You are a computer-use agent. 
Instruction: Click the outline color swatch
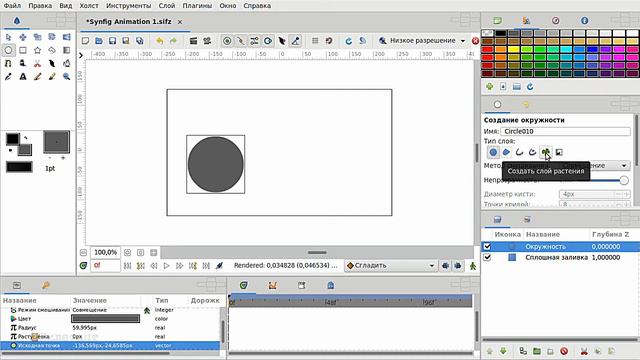tap(12, 139)
